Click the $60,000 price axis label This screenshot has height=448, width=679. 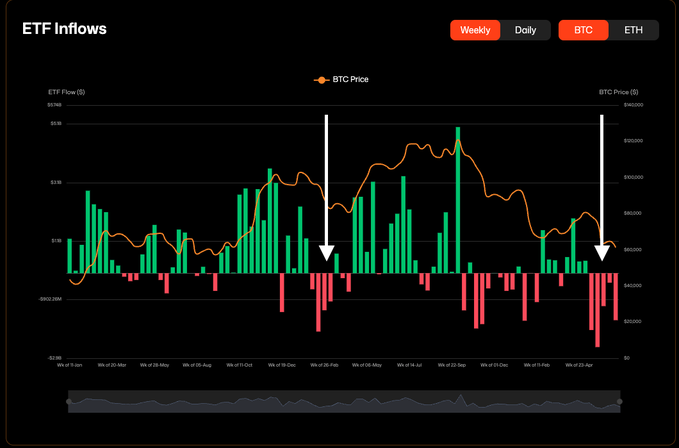click(x=632, y=250)
